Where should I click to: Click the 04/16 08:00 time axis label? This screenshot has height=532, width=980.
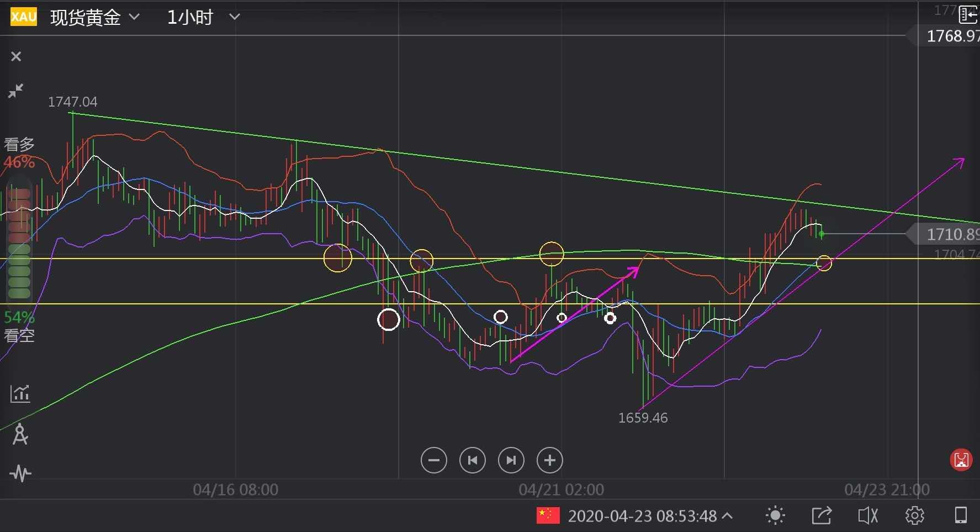[236, 489]
